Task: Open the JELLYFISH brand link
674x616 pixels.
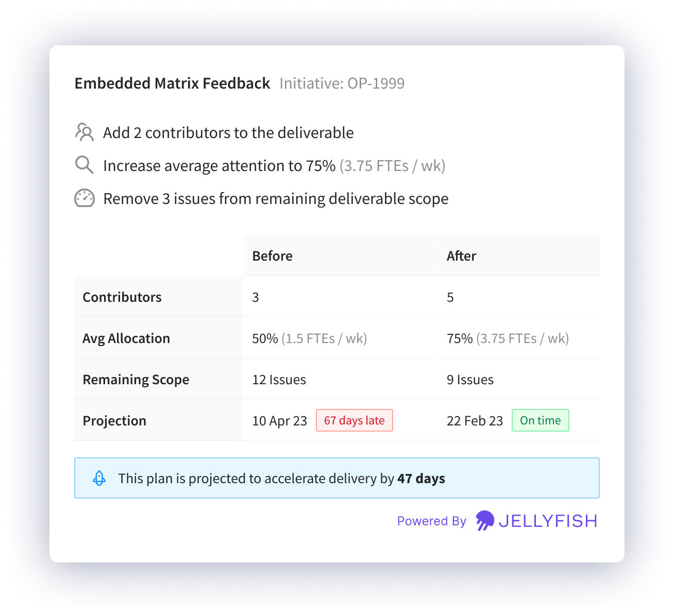Action: click(548, 521)
